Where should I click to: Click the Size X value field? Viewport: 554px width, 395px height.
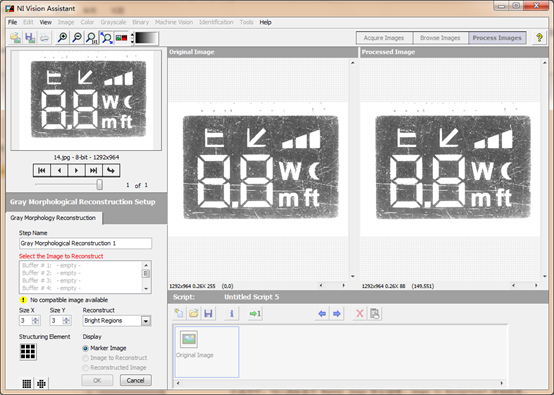pyautogui.click(x=26, y=320)
